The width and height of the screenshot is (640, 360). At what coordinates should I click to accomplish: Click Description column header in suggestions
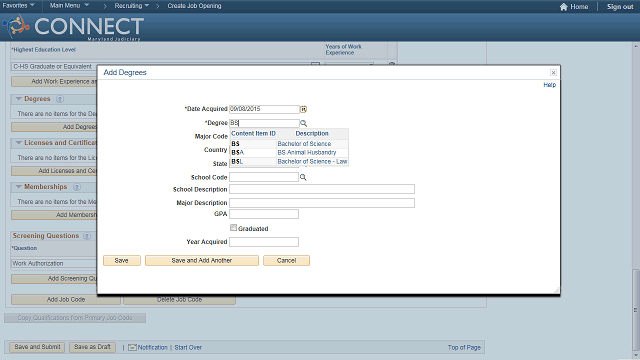(x=312, y=133)
